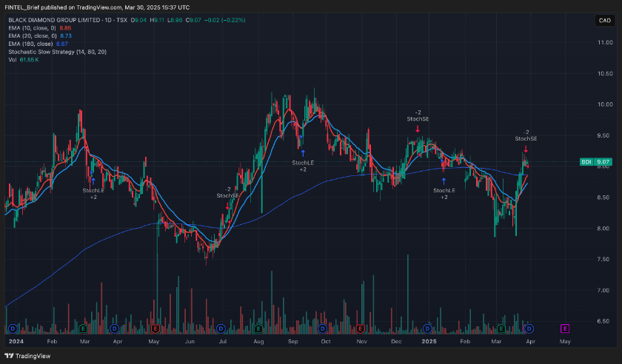
Task: Click the red earnings E marker near Nov 2024
Action: click(x=360, y=328)
